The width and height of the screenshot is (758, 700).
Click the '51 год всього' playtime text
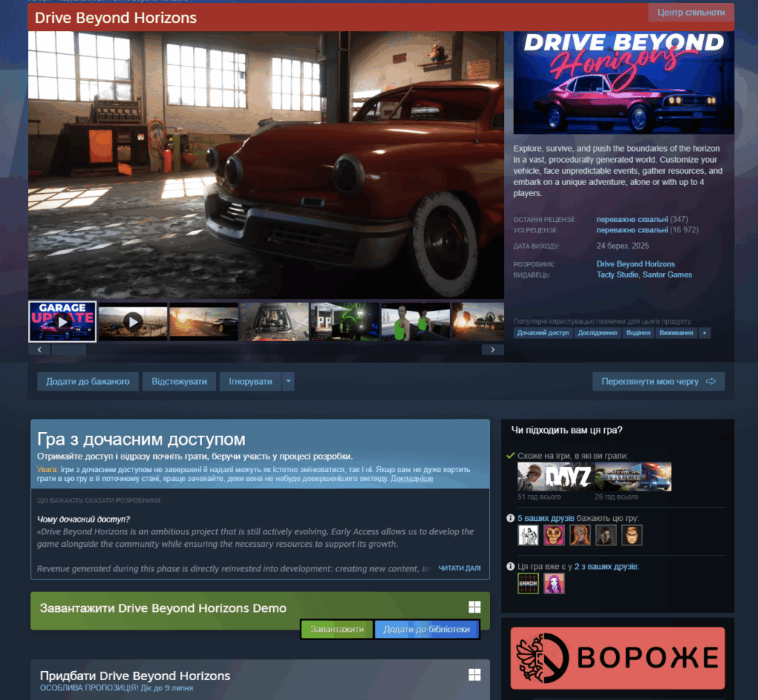click(539, 497)
